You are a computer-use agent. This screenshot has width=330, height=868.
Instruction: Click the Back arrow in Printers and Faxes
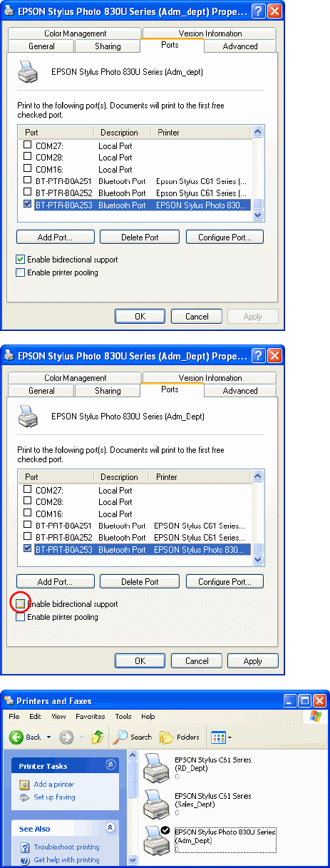(x=17, y=737)
